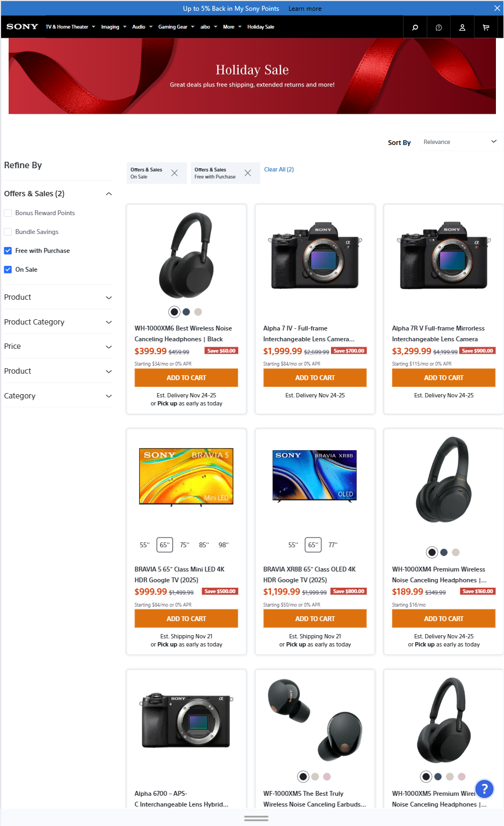Uncheck the On Sale filter checkbox
The width and height of the screenshot is (504, 826).
[8, 270]
